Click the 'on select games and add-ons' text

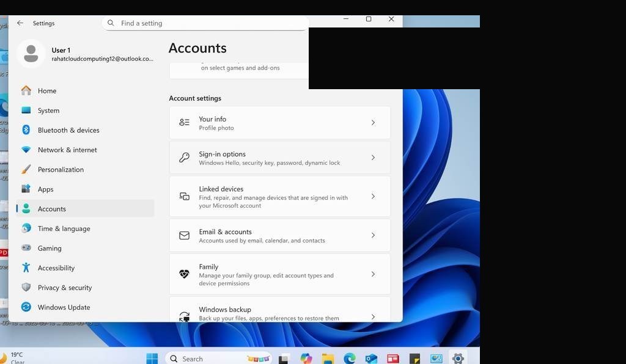(x=240, y=68)
